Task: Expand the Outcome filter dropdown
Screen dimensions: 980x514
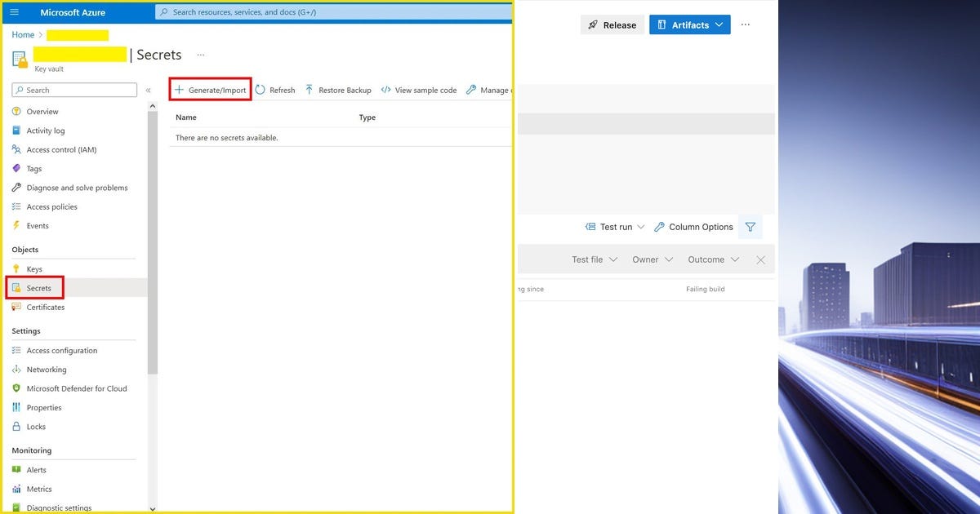Action: [713, 259]
